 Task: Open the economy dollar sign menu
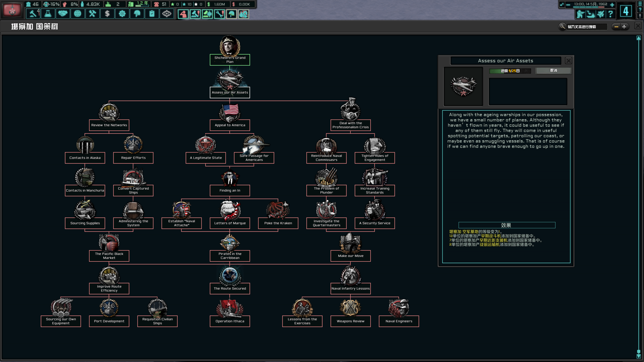(x=107, y=13)
